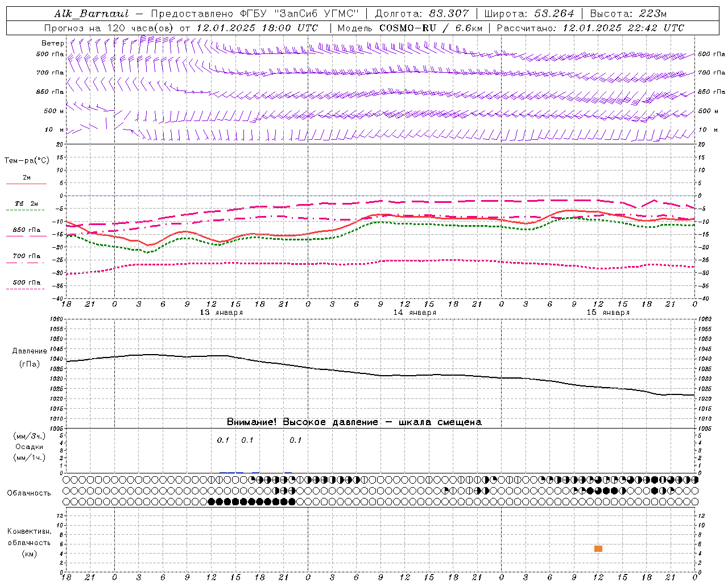Click the (мм/3ч.) precipitation unit label
Viewport: 728px width, 582px height.
(30, 436)
